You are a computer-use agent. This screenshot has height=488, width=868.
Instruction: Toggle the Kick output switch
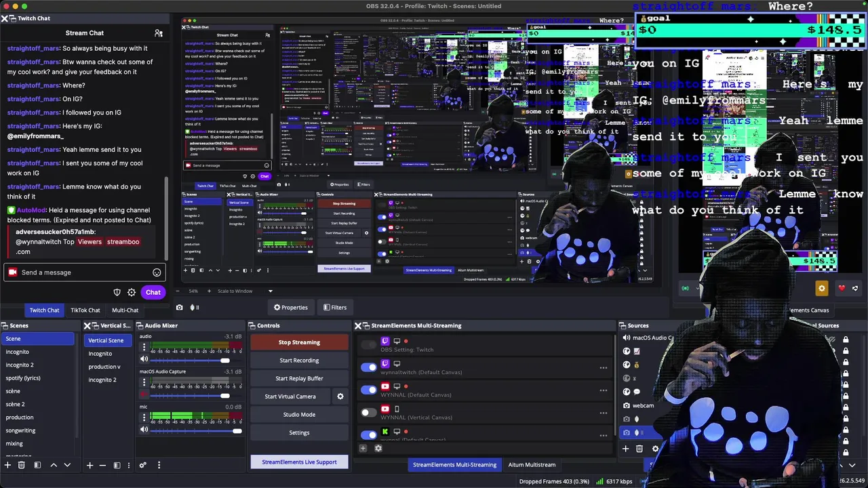[x=368, y=434]
